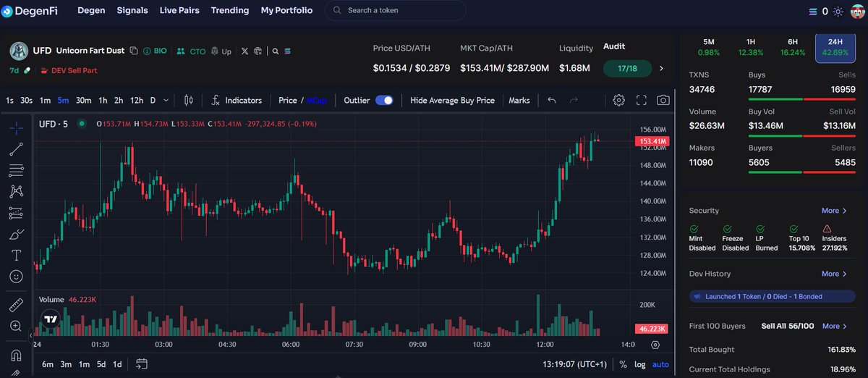Open the price scale settings hexagon icon
The width and height of the screenshot is (868, 378).
click(655, 345)
